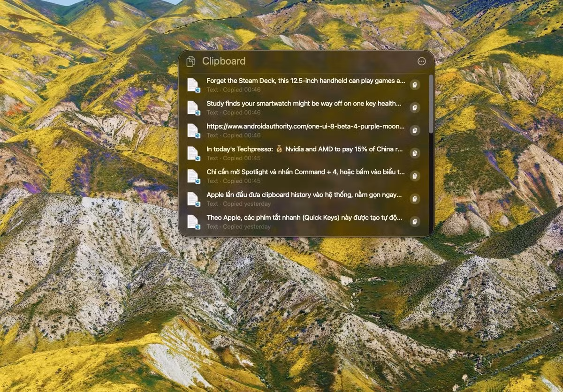Click the Clipboard icon in the panel header

click(x=190, y=61)
